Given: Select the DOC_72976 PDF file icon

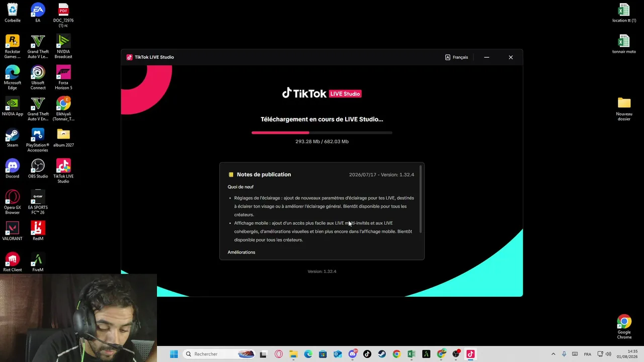Looking at the screenshot, I should click(x=63, y=16).
